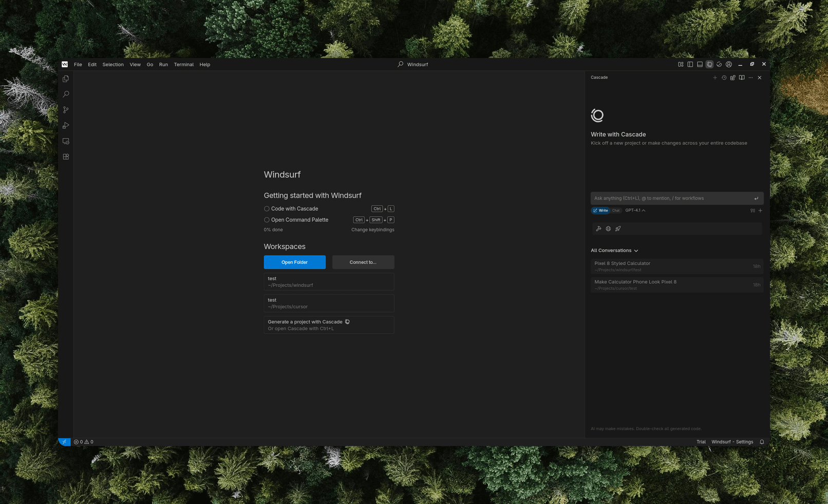Click the Connect to... button
The image size is (828, 504).
tap(363, 262)
